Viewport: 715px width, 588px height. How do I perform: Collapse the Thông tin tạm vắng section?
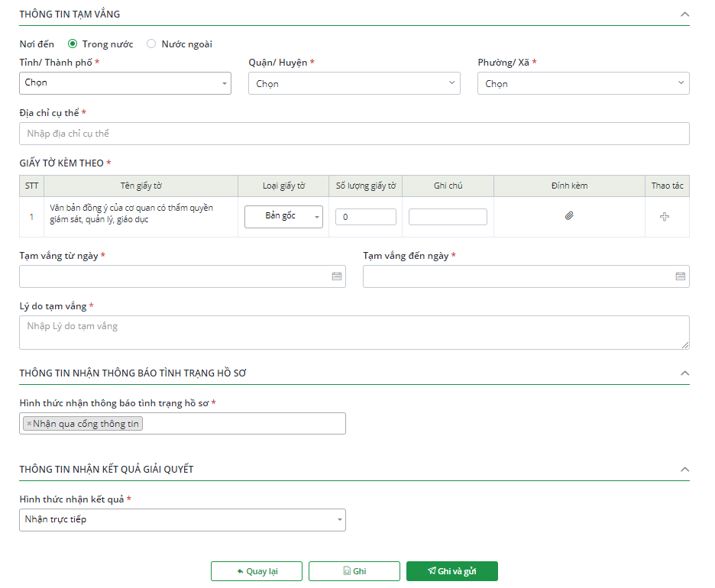coord(684,15)
